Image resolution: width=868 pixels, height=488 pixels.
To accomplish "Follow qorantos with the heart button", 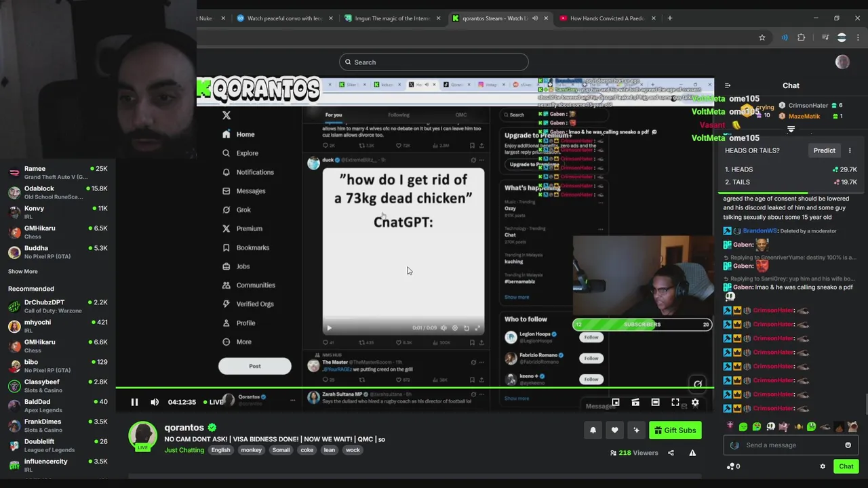I will [x=614, y=430].
